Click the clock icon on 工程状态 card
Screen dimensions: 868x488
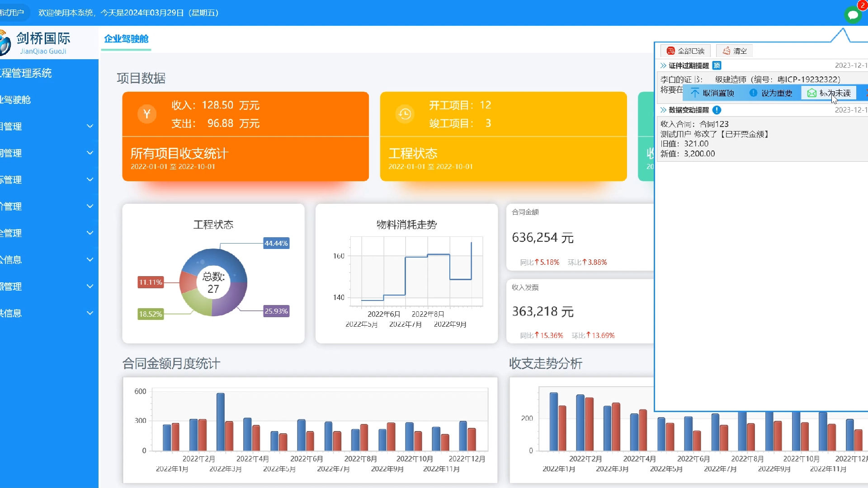pyautogui.click(x=405, y=114)
